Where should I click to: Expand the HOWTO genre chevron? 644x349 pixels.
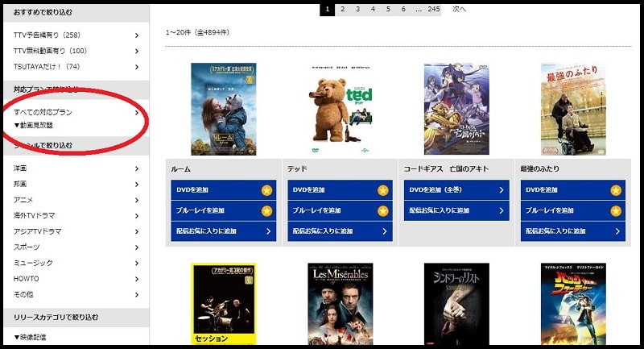pos(137,279)
